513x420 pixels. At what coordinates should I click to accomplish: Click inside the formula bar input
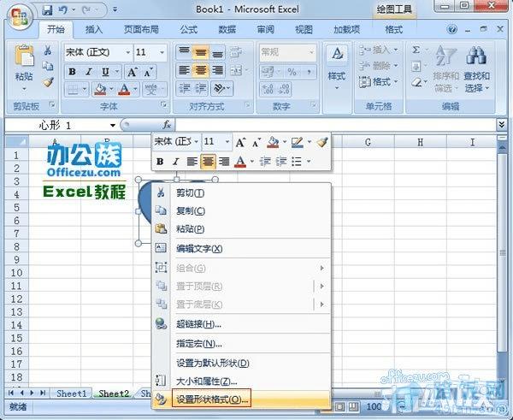pos(336,125)
